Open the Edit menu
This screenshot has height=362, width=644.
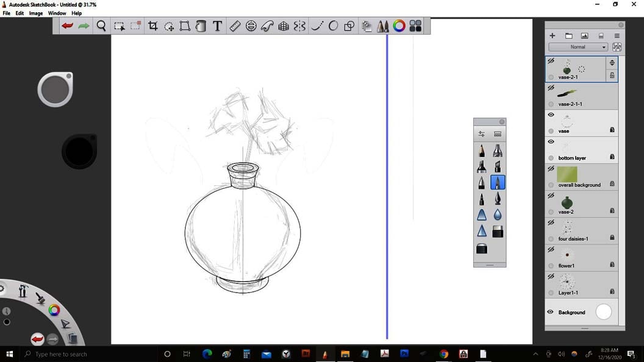[20, 13]
